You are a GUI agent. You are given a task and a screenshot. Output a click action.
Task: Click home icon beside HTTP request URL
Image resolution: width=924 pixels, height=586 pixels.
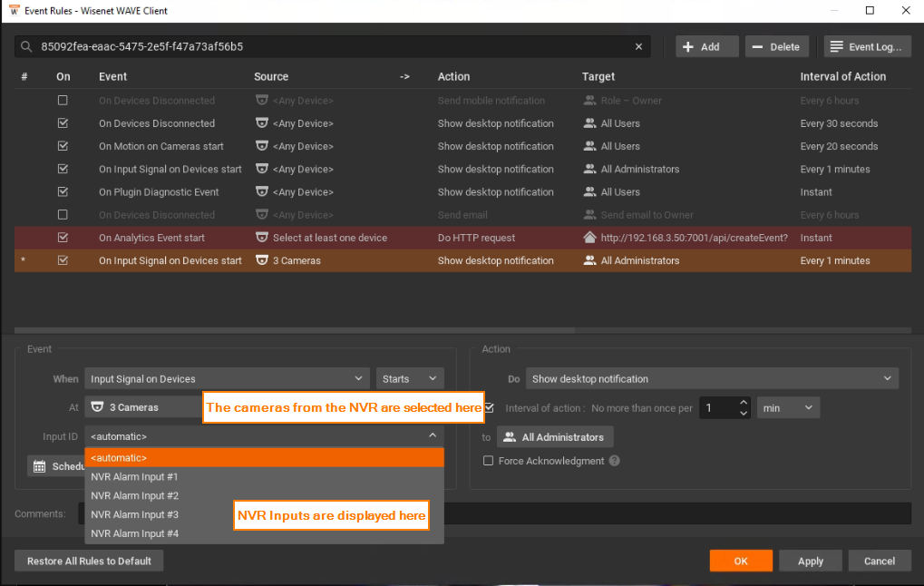tap(589, 238)
